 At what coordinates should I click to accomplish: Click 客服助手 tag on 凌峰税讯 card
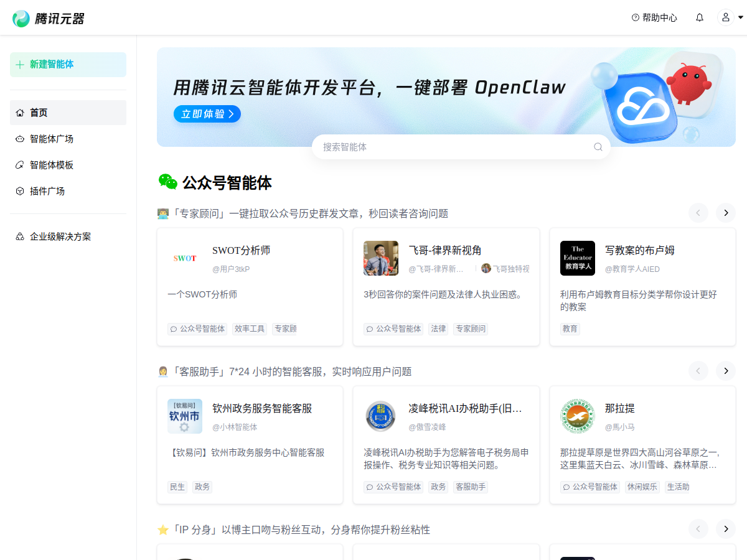pos(471,487)
